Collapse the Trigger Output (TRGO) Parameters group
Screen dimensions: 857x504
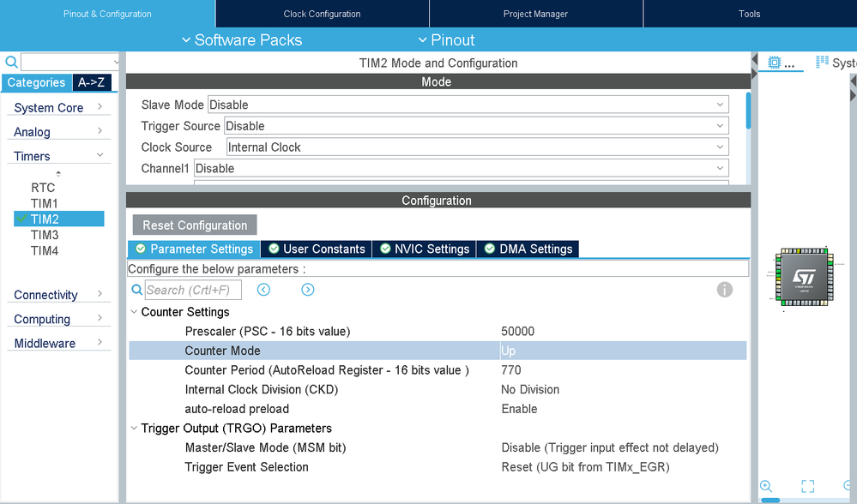[x=134, y=428]
